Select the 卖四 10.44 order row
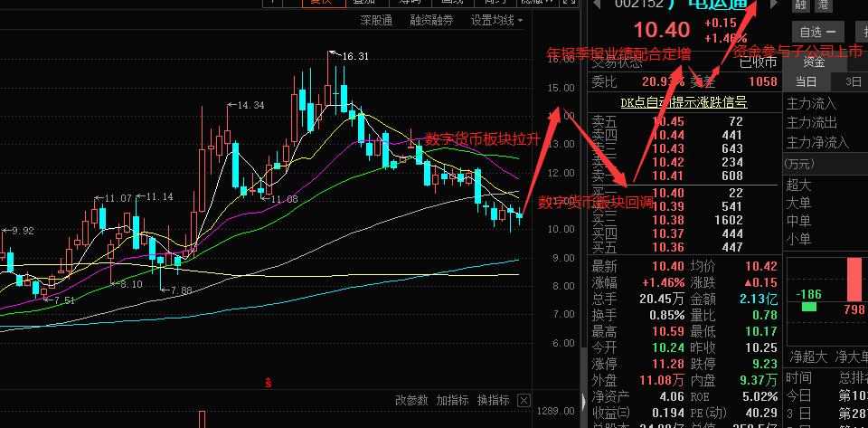 (x=684, y=135)
